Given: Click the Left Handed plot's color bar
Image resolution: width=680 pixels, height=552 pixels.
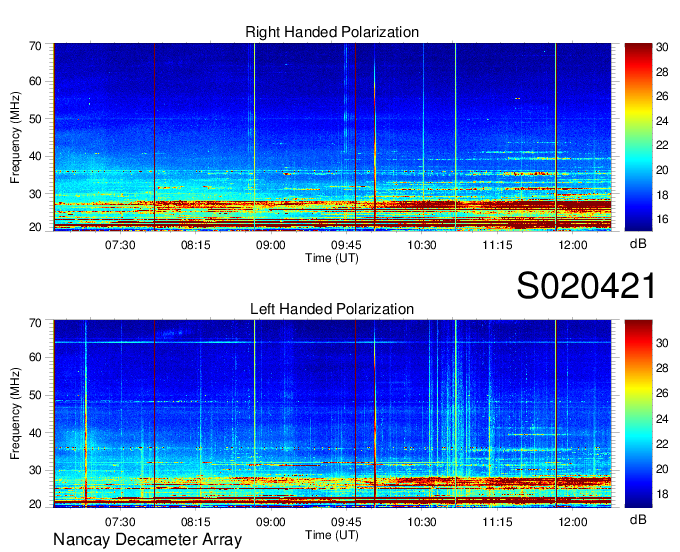Looking at the screenshot, I should (638, 414).
